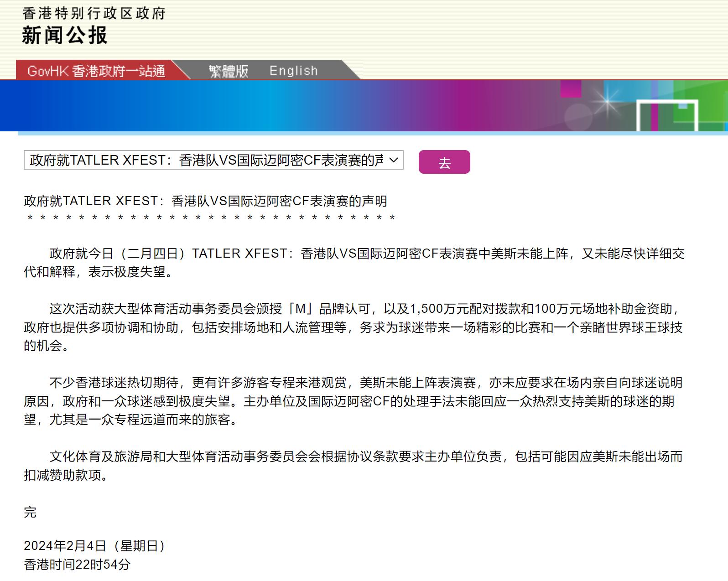Click the first paragraph mentioning 二月四日
This screenshot has height=581, width=728.
[354, 263]
